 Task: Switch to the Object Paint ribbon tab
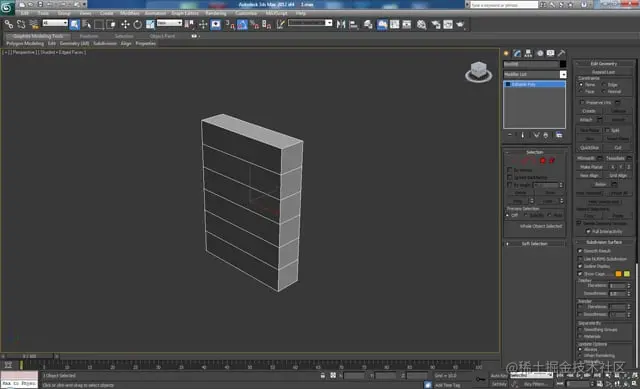point(162,36)
